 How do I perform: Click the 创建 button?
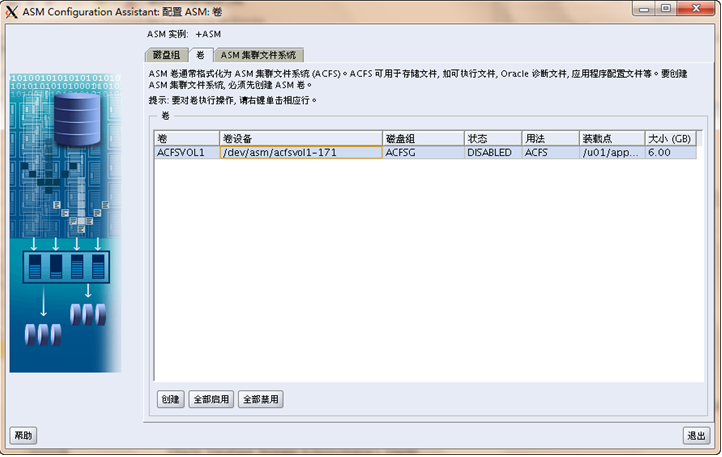tap(170, 399)
